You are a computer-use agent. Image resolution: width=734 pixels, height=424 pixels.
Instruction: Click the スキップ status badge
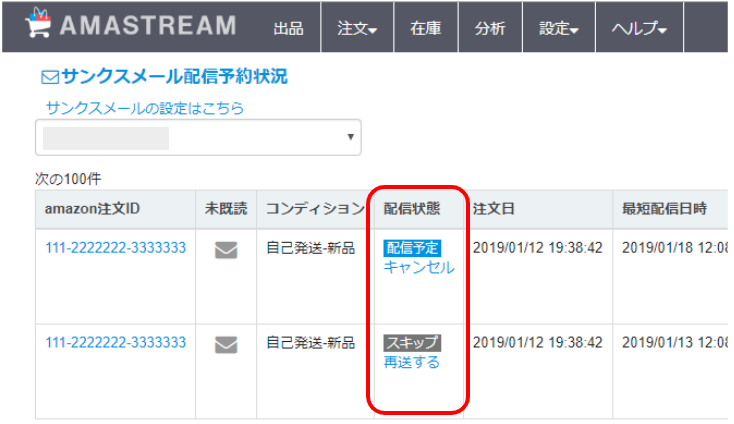click(412, 343)
